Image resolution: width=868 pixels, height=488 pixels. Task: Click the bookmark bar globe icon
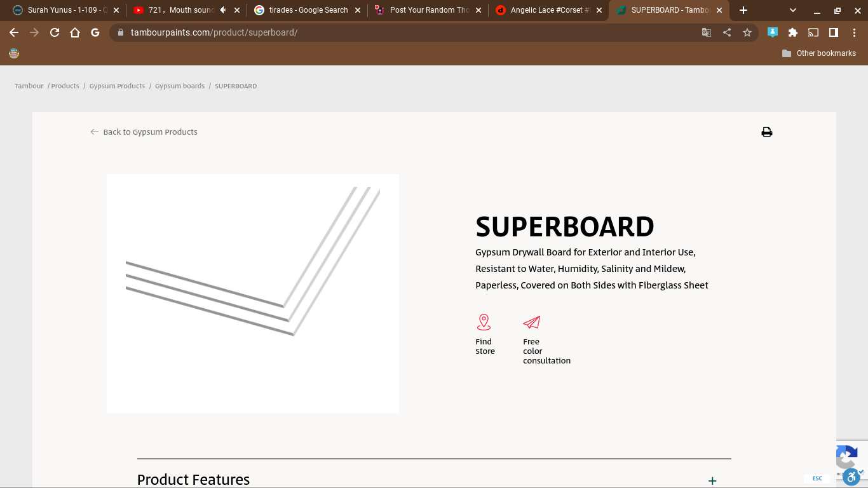pos(14,53)
